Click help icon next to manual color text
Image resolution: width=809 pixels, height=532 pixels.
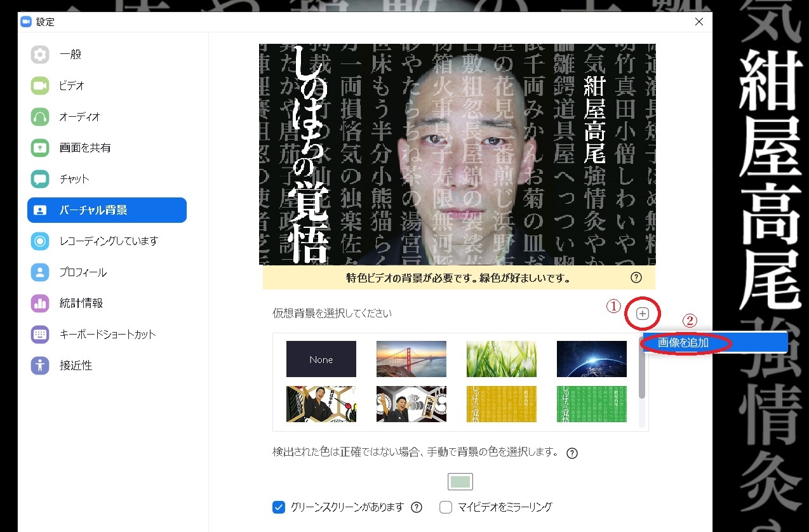click(572, 453)
